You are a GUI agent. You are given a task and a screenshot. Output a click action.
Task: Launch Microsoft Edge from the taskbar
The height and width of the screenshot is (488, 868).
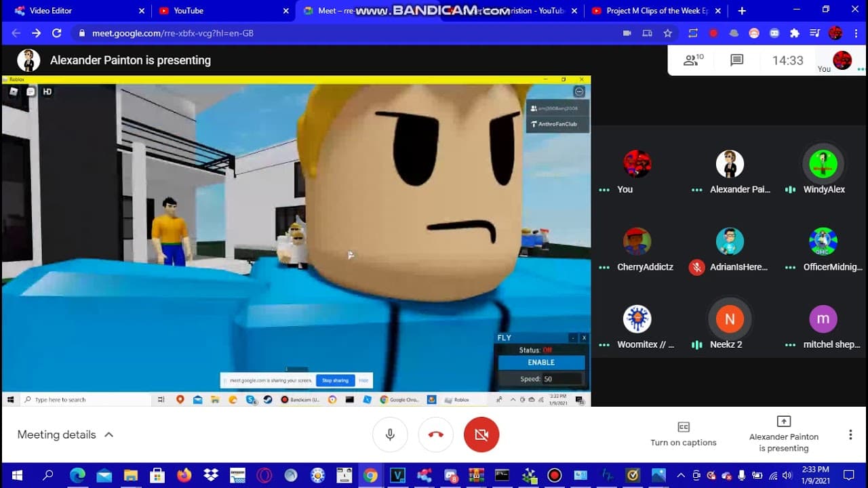click(x=77, y=475)
